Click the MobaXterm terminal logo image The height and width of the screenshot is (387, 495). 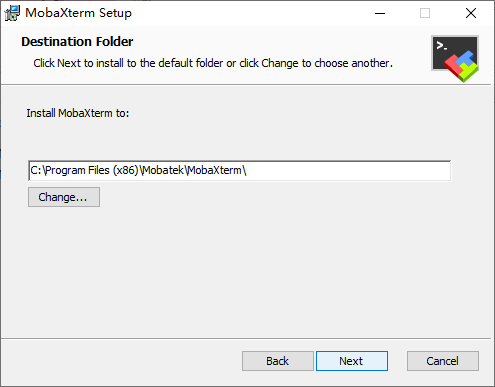(x=455, y=58)
